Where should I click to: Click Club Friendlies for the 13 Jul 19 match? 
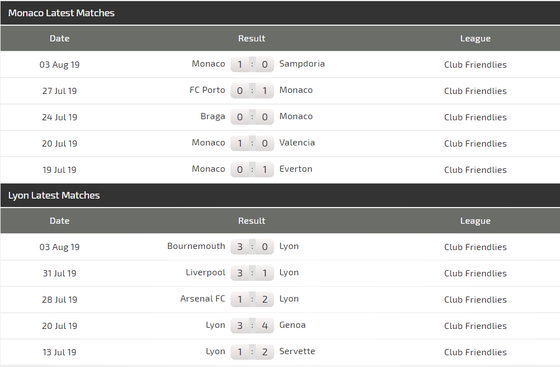tap(475, 352)
